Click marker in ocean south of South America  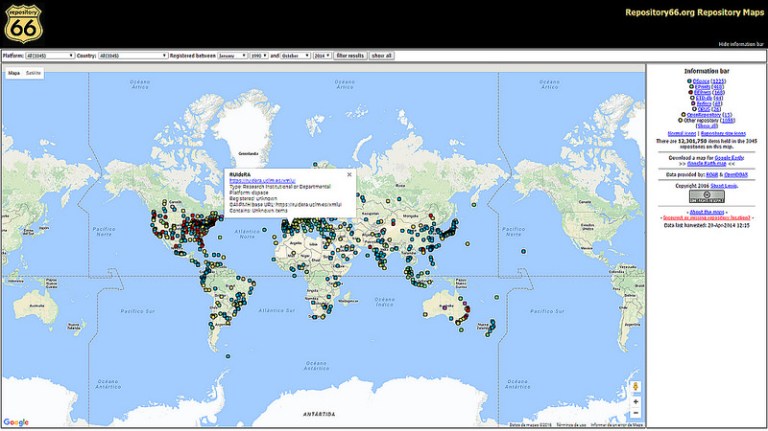tap(228, 356)
